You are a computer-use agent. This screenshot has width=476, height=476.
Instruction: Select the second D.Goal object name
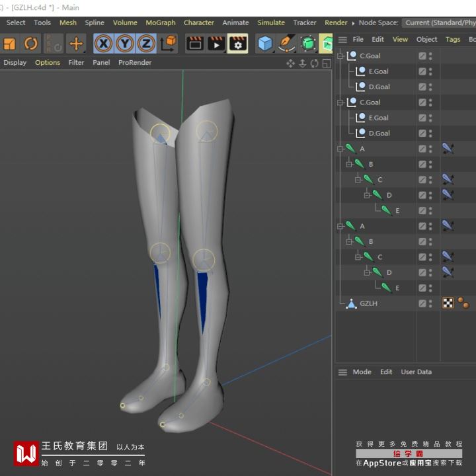point(379,134)
